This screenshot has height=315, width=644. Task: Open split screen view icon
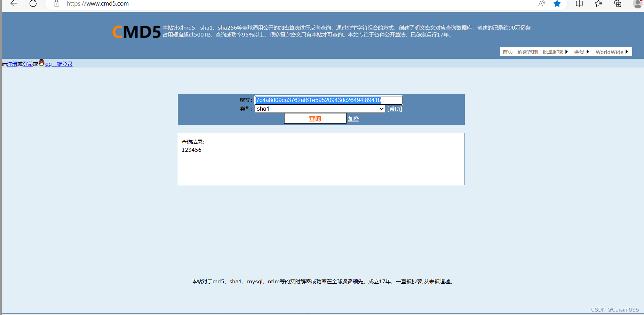579,3
